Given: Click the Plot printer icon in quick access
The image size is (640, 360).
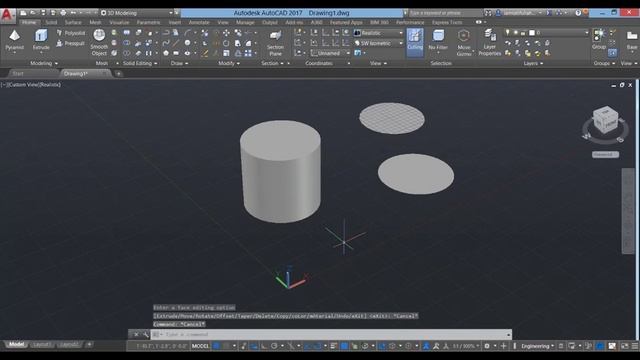Looking at the screenshot, I should coord(63,13).
